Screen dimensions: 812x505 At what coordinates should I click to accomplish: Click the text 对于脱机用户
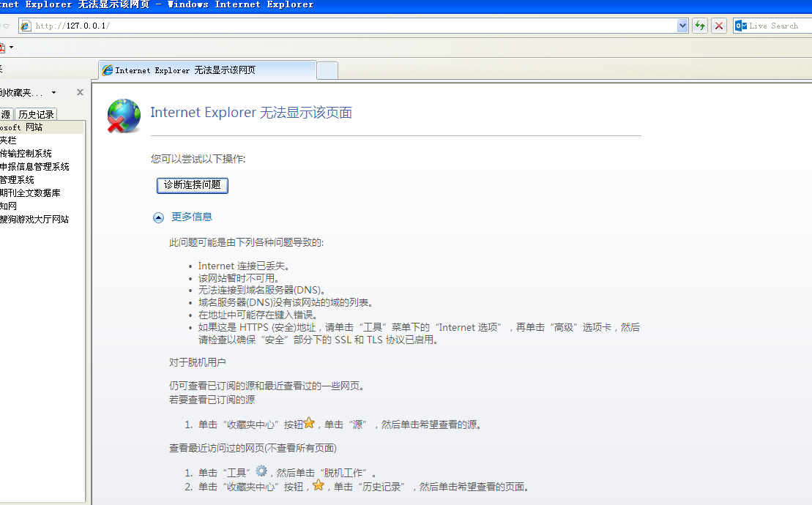coord(197,362)
